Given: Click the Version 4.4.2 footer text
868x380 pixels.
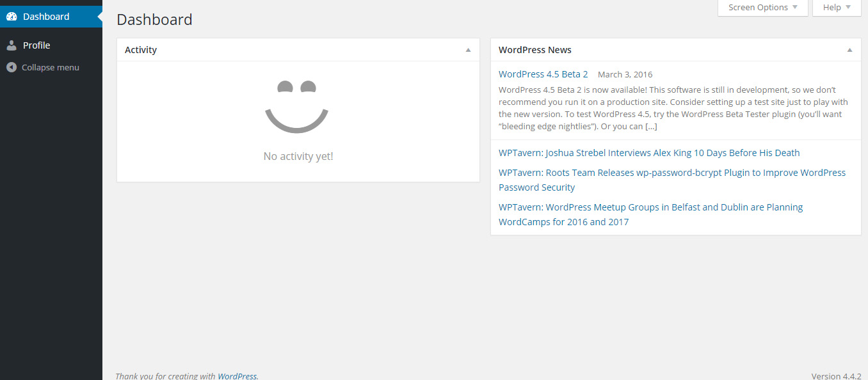Looking at the screenshot, I should click(x=836, y=376).
